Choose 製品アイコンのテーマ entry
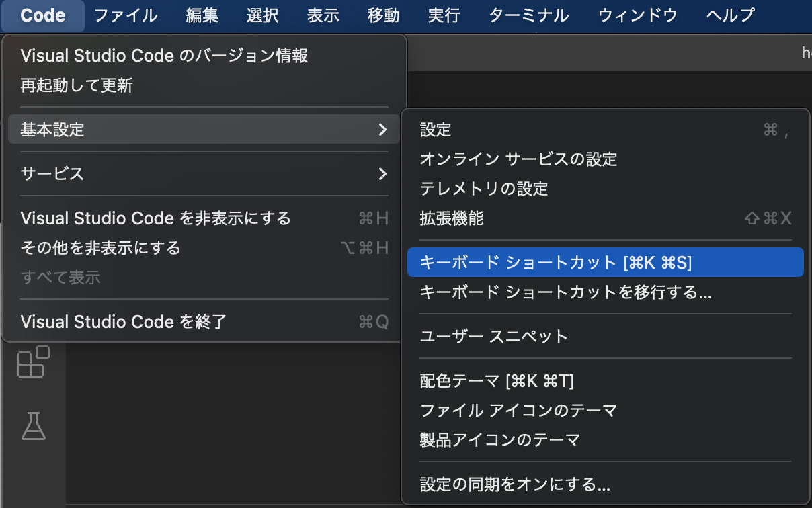 499,440
